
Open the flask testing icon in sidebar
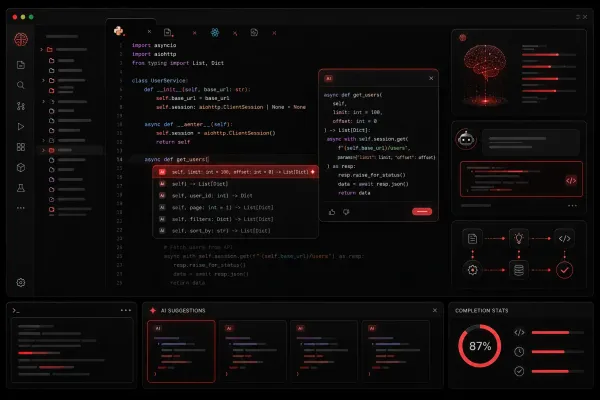[21, 188]
